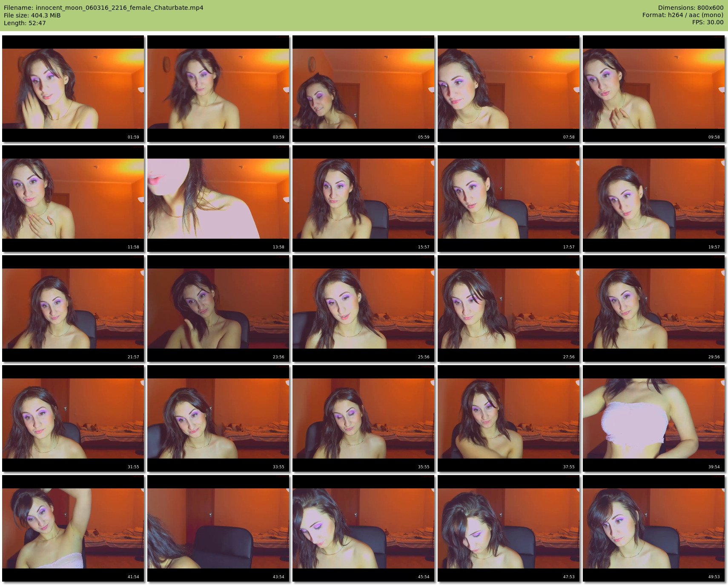Select the thumbnail stamped 03:59
This screenshot has height=585, width=728.
click(x=218, y=89)
